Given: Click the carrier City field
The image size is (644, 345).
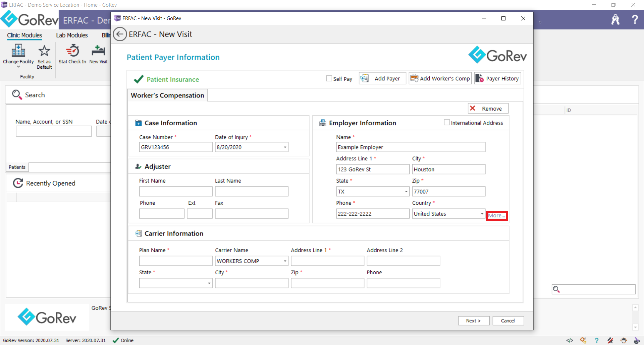Looking at the screenshot, I should pyautogui.click(x=252, y=283).
